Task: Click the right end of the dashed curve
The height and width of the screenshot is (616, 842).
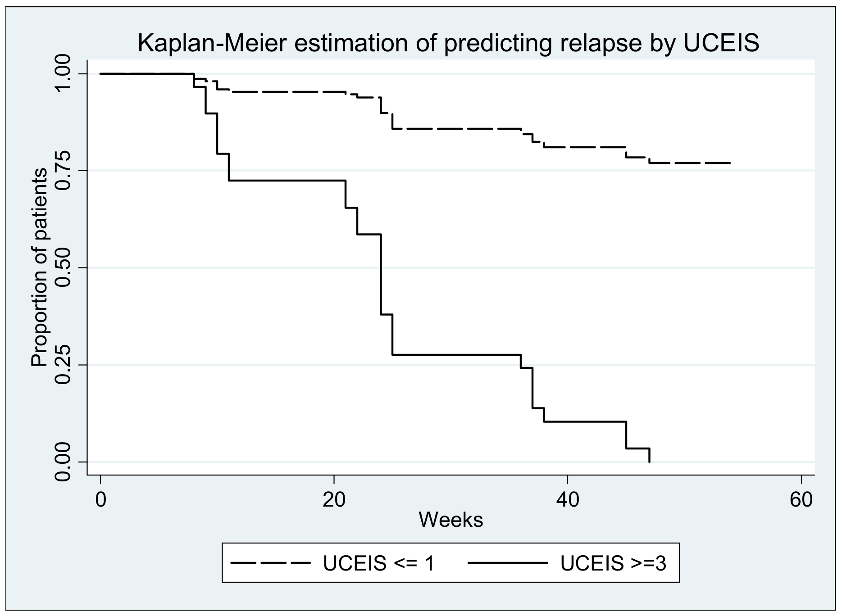Action: (x=729, y=163)
